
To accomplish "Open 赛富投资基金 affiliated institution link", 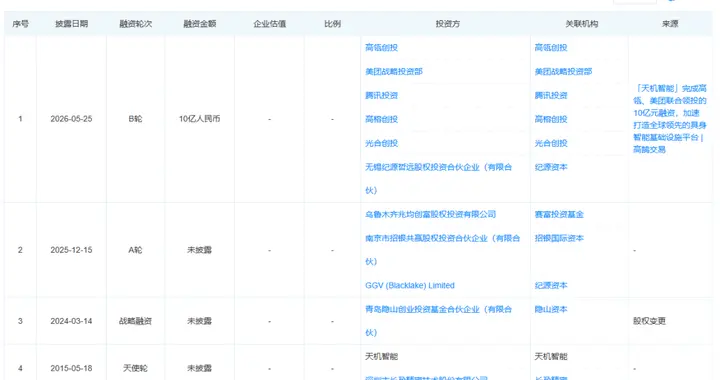I will coord(559,214).
